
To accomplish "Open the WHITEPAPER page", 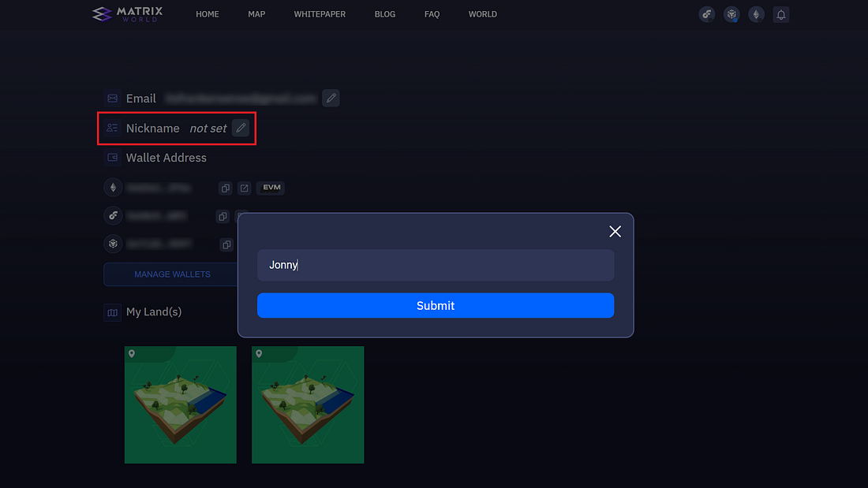I will point(320,14).
